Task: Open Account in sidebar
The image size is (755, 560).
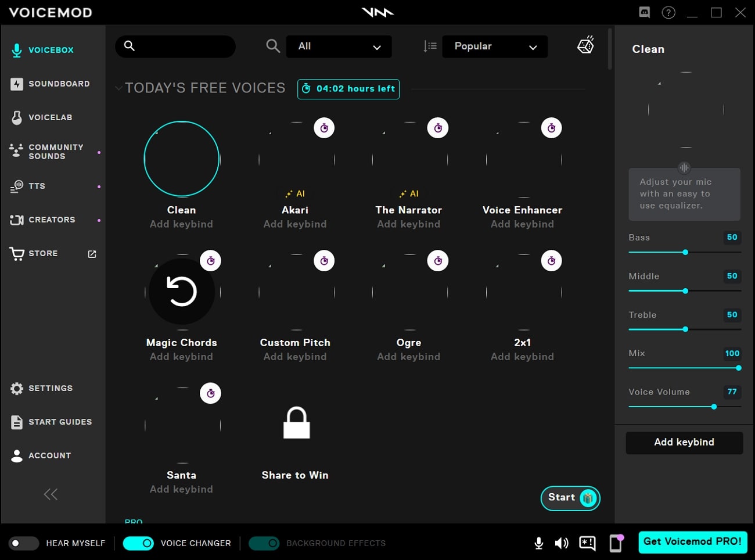Action: [41, 455]
